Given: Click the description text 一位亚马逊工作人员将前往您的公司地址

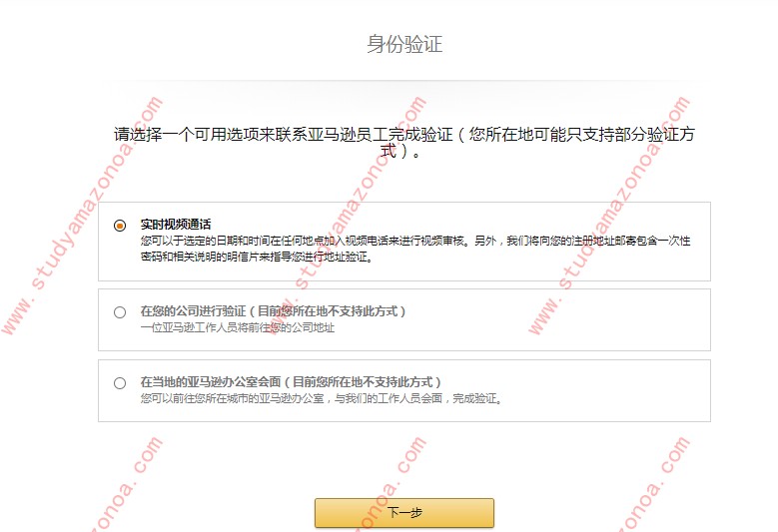Looking at the screenshot, I should [237, 327].
